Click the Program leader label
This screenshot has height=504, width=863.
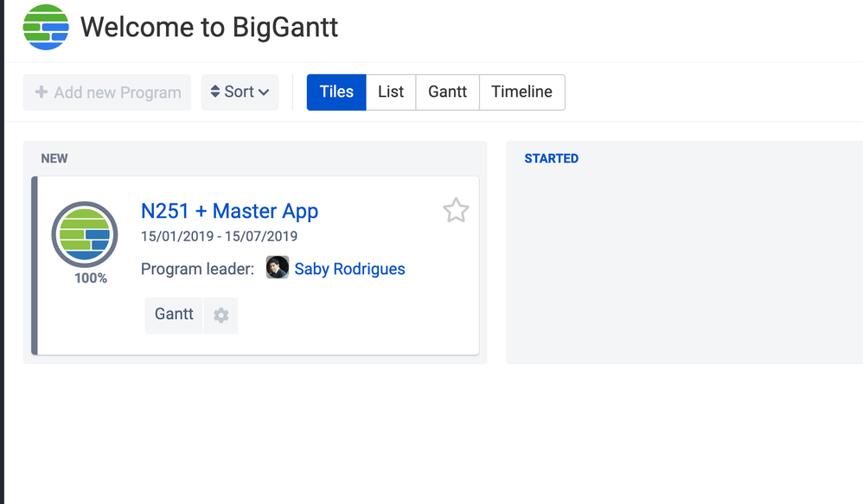pos(197,269)
